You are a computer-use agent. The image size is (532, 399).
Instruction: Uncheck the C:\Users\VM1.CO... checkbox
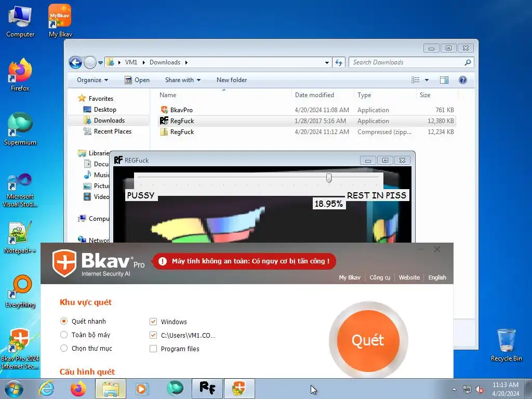(153, 335)
